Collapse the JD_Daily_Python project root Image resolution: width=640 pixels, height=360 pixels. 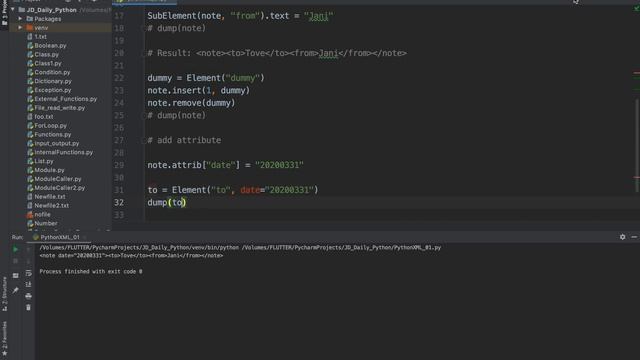[13, 9]
